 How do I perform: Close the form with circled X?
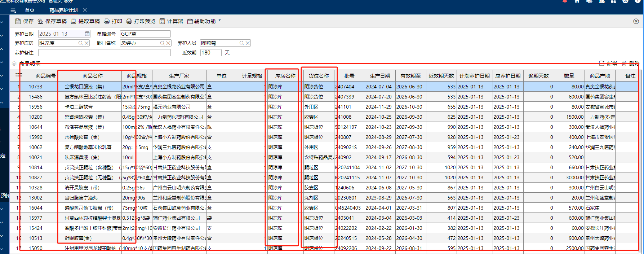tap(636, 21)
